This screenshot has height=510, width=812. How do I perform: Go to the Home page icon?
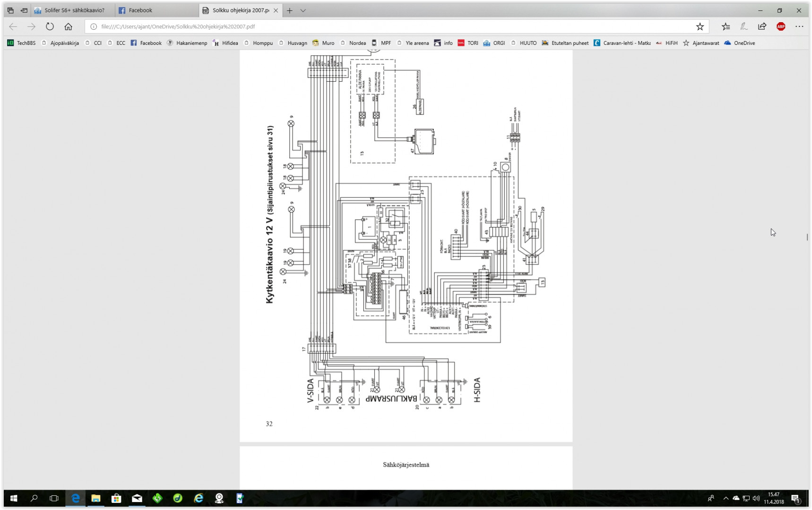click(x=69, y=26)
